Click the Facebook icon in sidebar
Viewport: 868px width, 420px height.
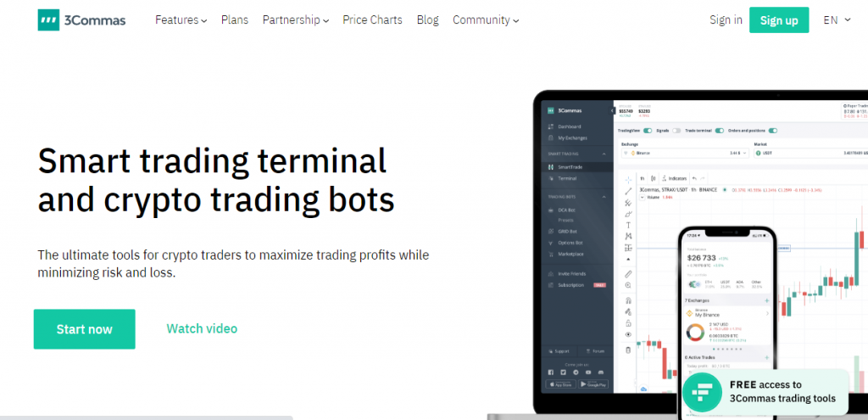pos(551,372)
